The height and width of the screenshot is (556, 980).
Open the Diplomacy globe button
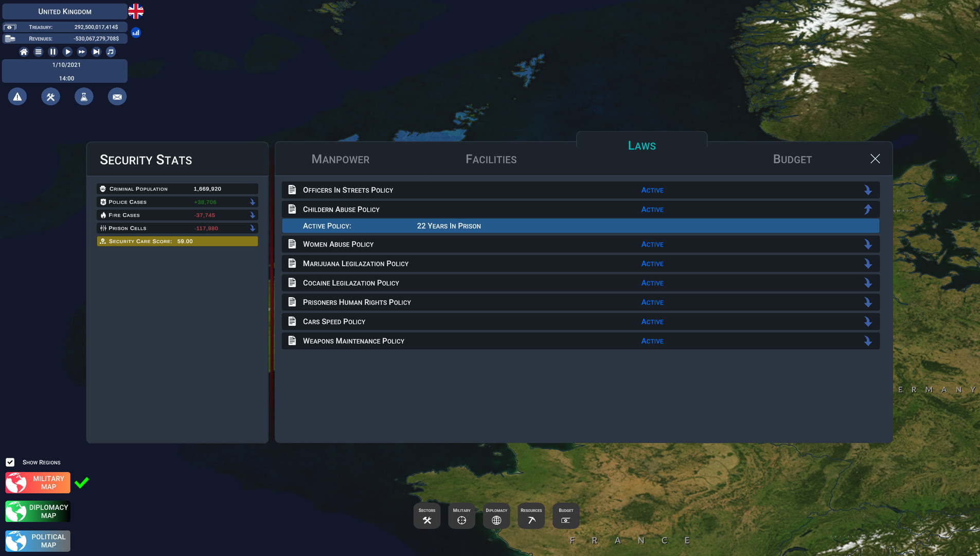coord(496,516)
